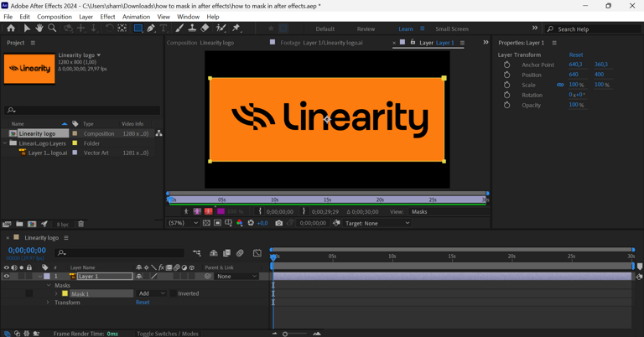
Task: Check the Inverted checkbox for Mask 1
Action: (x=174, y=293)
